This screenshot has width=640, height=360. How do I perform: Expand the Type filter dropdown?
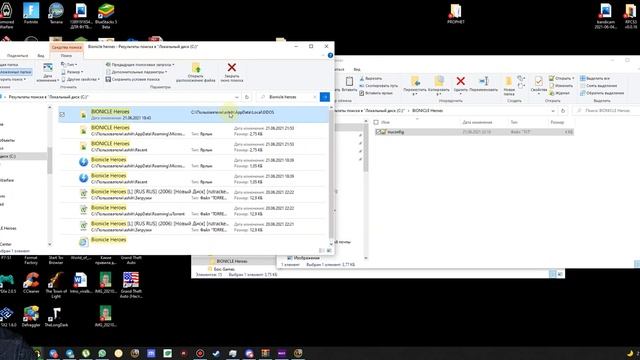[x=69, y=64]
